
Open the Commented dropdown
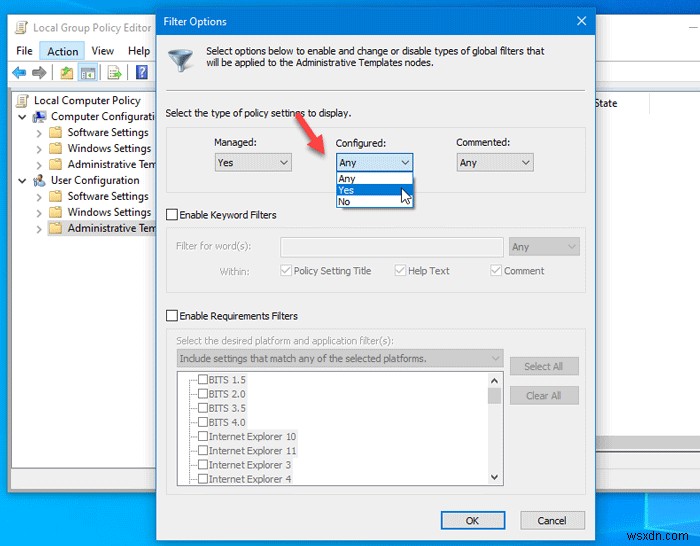pos(495,163)
